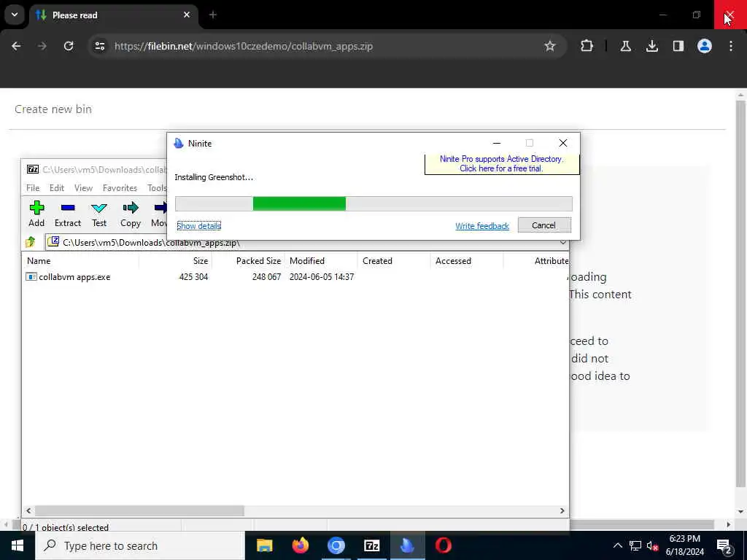The image size is (747, 560).
Task: Sort by the Accessed column header
Action: coord(467,260)
